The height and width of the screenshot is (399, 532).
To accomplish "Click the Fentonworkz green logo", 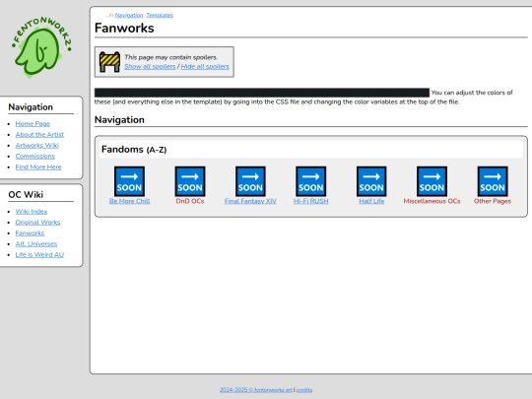I will pyautogui.click(x=41, y=47).
